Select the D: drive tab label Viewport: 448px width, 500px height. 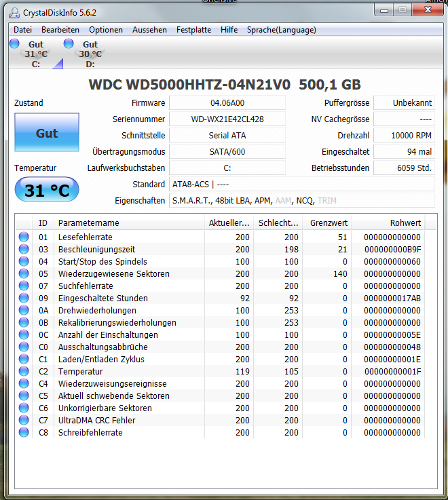[90, 64]
